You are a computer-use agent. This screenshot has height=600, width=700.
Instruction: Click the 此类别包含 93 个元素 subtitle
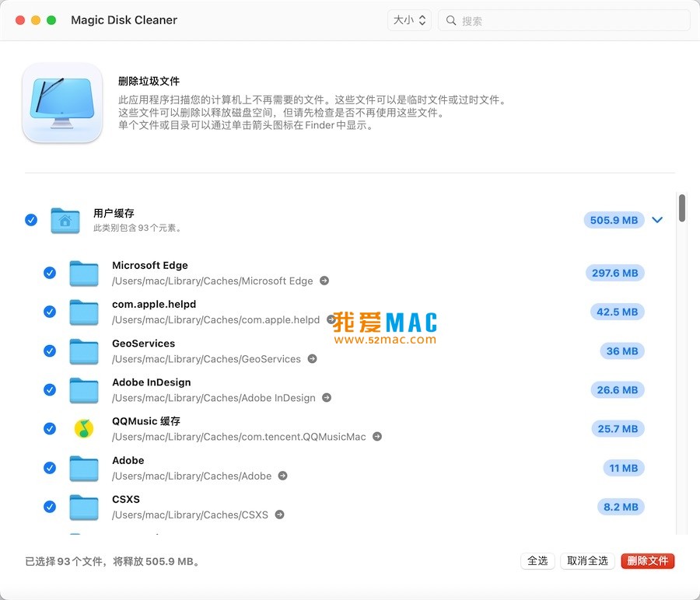click(x=138, y=228)
